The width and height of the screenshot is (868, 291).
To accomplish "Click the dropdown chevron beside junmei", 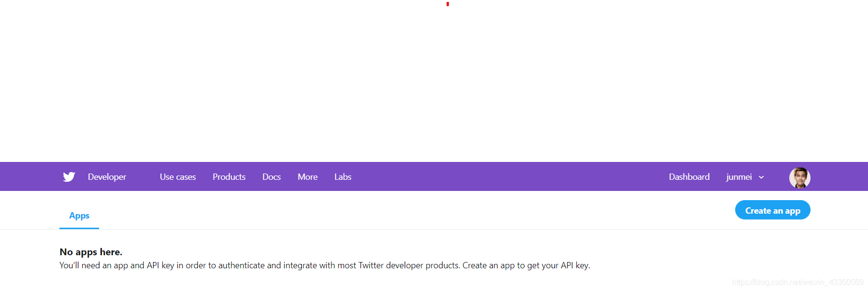I will (x=761, y=177).
